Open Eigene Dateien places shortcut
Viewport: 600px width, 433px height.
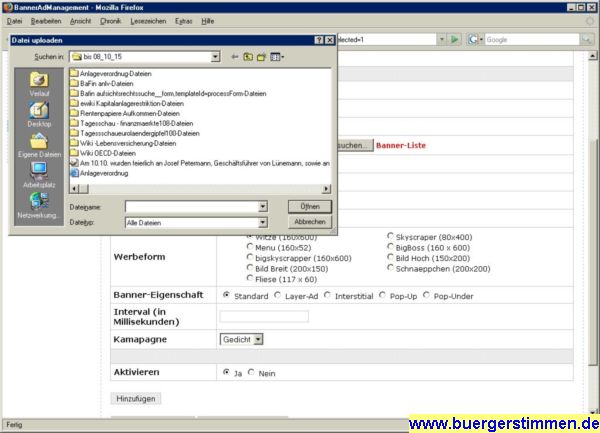pos(39,145)
